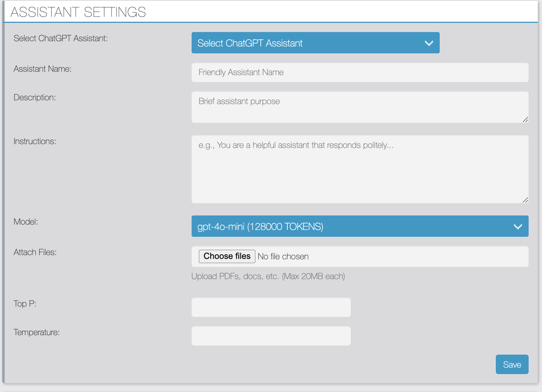Save the assistant settings

(512, 365)
